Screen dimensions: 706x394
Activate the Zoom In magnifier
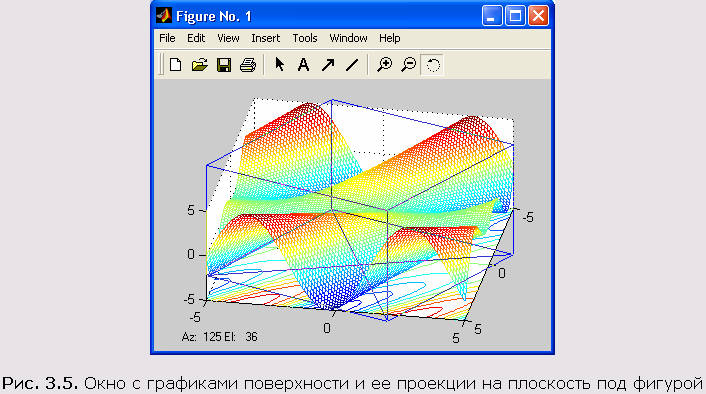385,65
